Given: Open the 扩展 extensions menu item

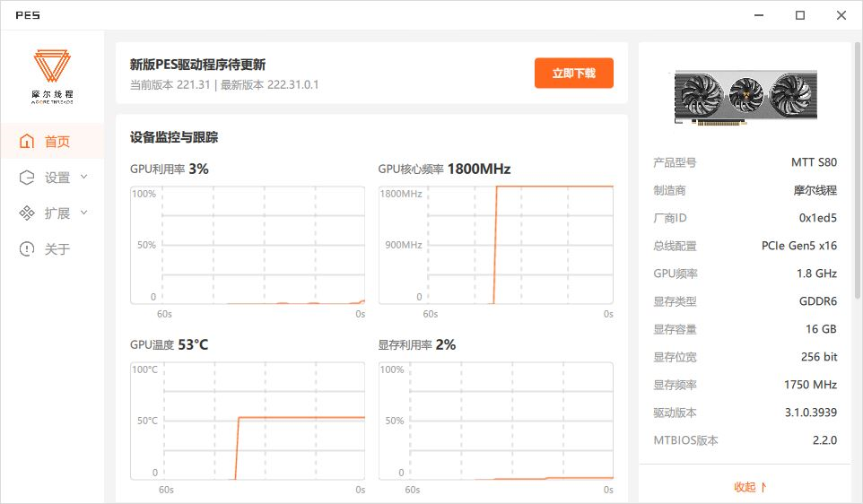Looking at the screenshot, I should click(52, 213).
